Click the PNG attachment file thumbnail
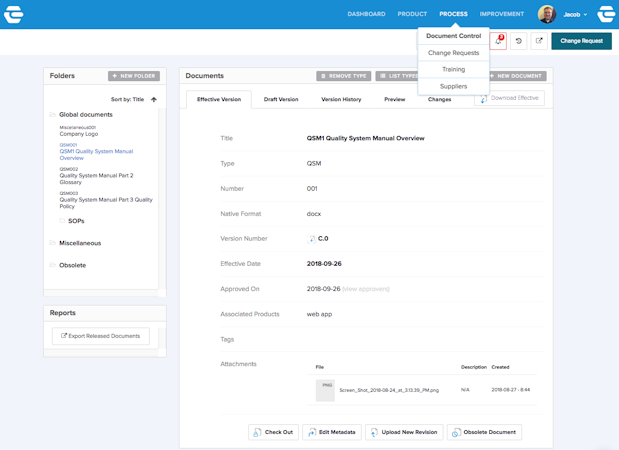Screen dimensions: 619x450 [x=325, y=390]
